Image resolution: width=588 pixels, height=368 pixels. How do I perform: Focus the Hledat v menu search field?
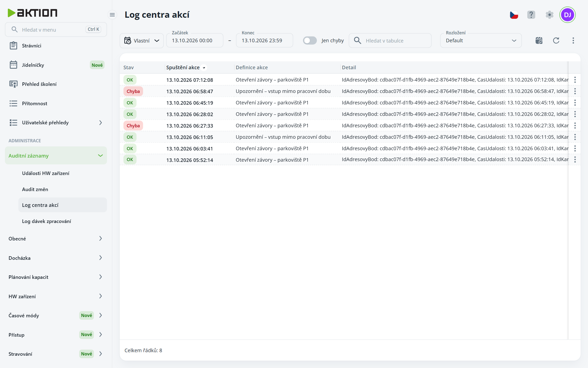56,29
